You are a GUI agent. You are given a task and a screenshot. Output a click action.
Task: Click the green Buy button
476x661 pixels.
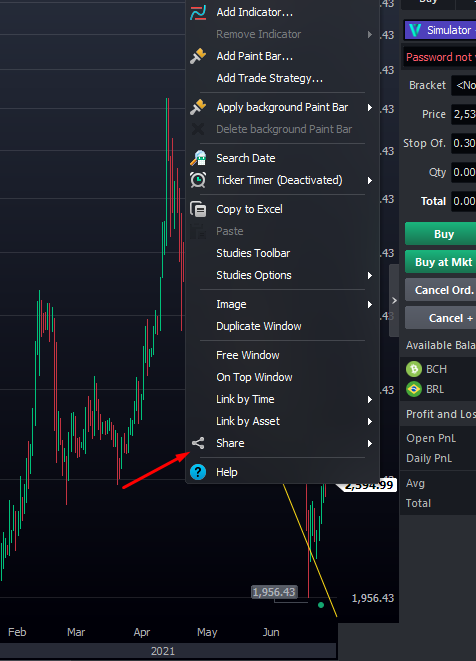coord(441,234)
